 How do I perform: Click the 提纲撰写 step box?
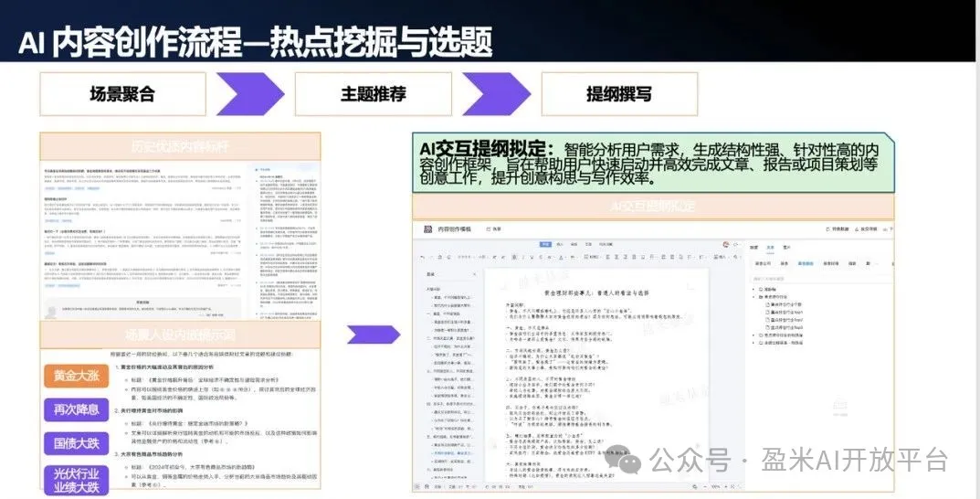pos(618,94)
